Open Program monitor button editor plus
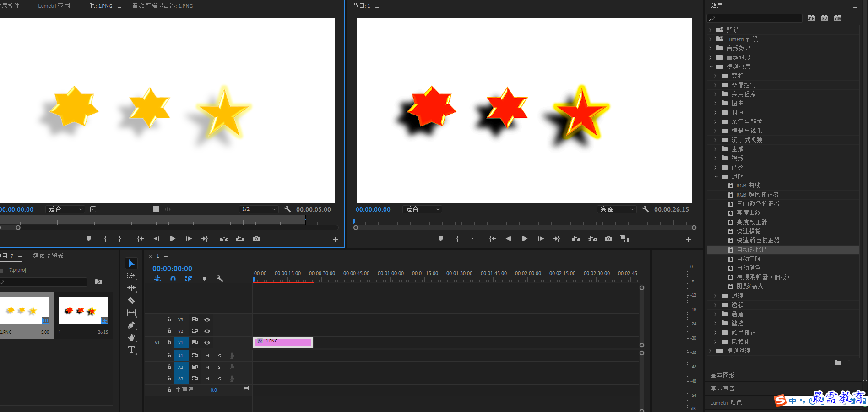Screen dimensions: 868x412 (x=688, y=239)
